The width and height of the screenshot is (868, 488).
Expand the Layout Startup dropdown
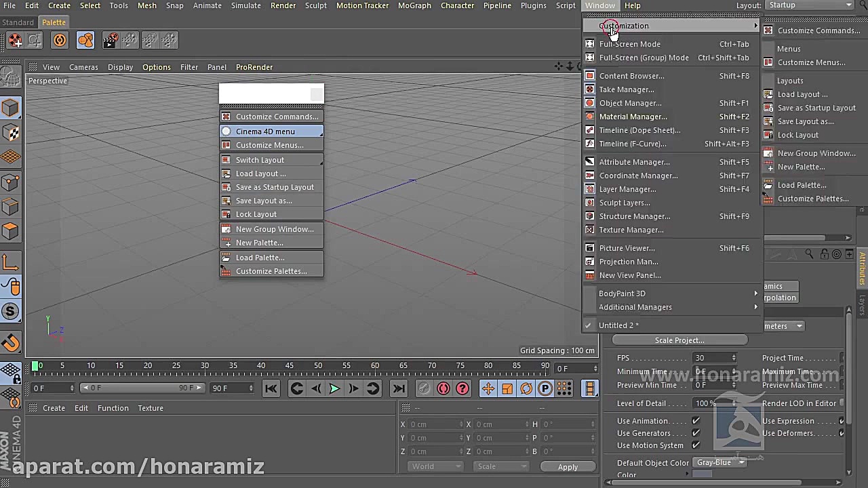[810, 5]
